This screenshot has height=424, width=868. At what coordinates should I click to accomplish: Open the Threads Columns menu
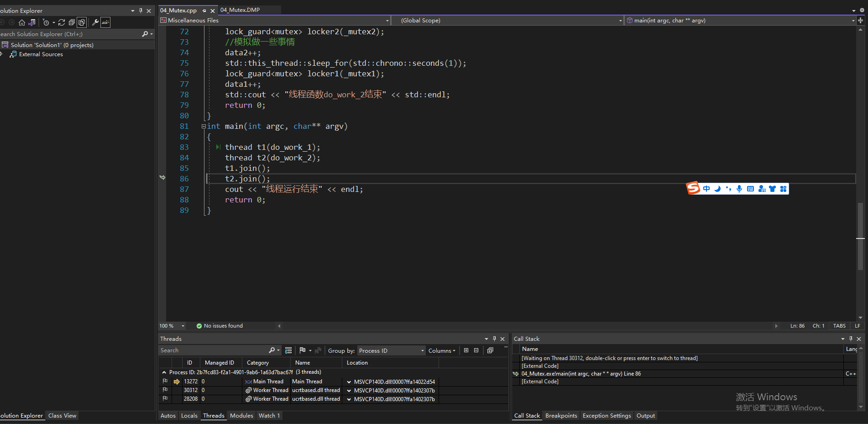coord(442,350)
